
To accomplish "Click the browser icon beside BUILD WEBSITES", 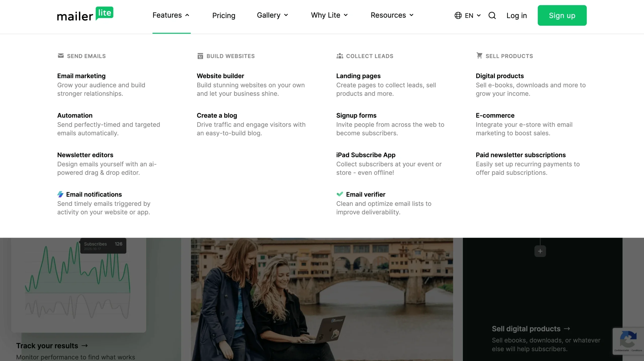I will (x=200, y=56).
